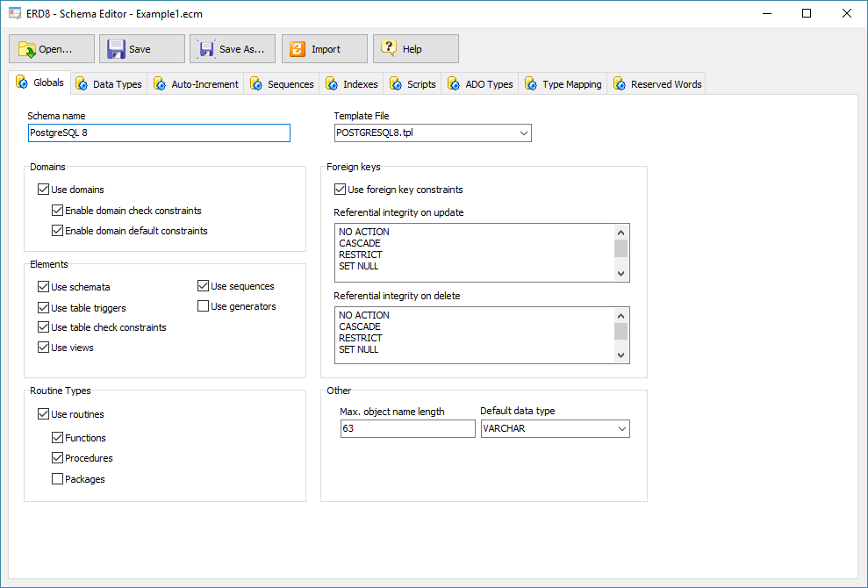This screenshot has height=588, width=868.
Task: Select SET NULL in on delete list
Action: pos(359,349)
